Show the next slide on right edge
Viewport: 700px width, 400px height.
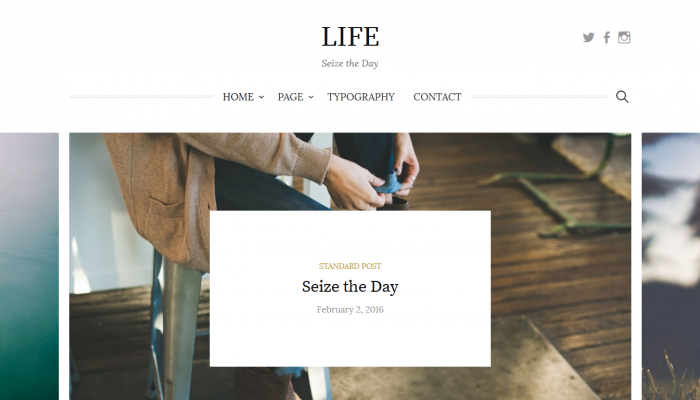pos(671,266)
